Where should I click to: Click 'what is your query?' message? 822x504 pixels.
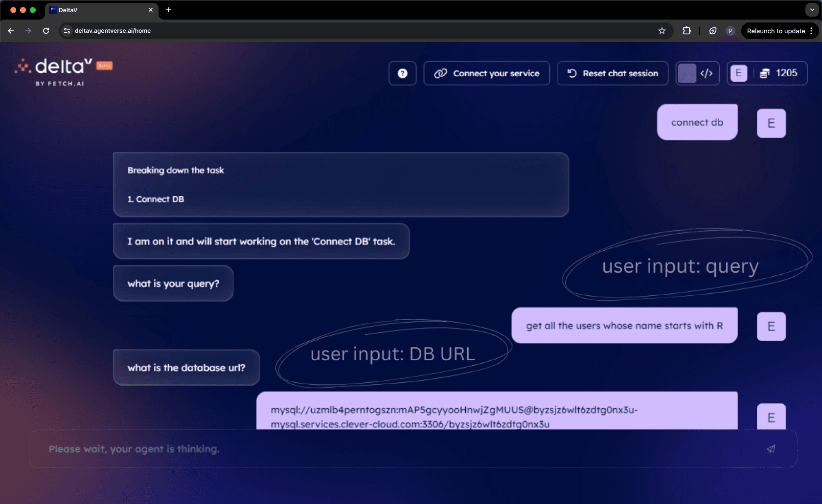pyautogui.click(x=173, y=284)
